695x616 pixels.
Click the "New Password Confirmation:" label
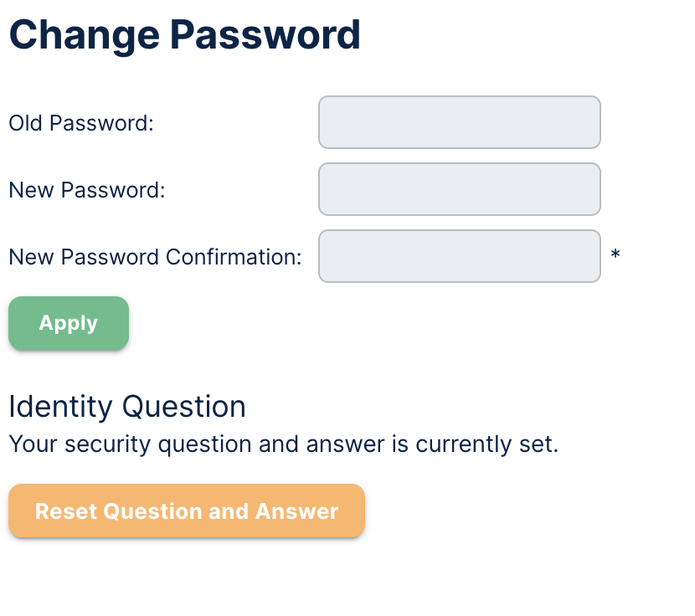(x=155, y=257)
